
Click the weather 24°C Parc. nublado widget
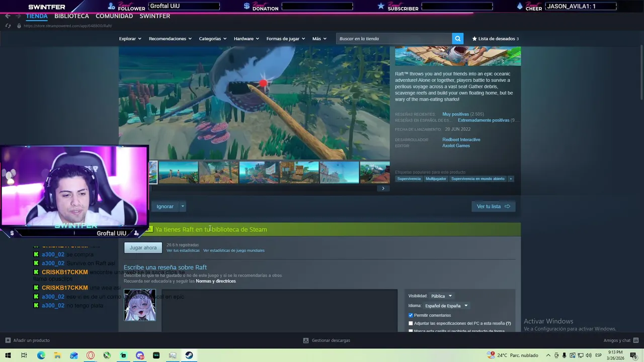coord(513,355)
